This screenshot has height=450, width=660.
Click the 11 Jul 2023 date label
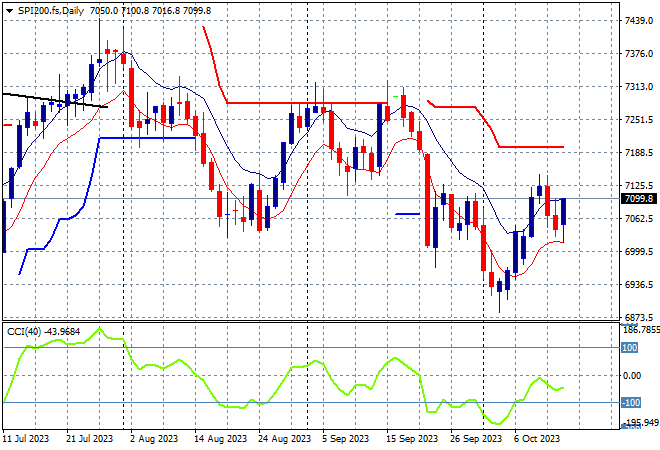(x=26, y=439)
